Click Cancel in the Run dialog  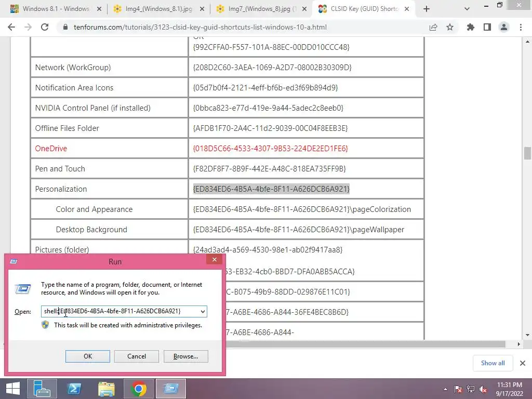click(137, 356)
